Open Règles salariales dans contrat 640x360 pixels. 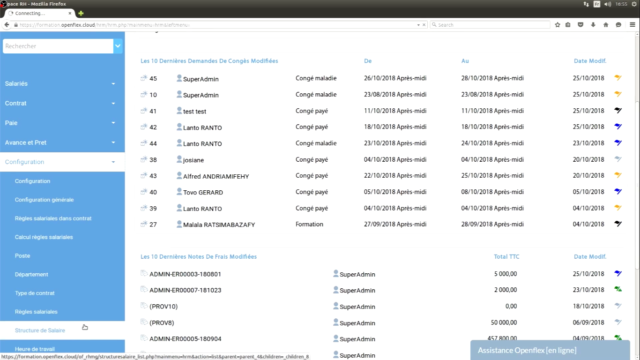click(x=53, y=218)
